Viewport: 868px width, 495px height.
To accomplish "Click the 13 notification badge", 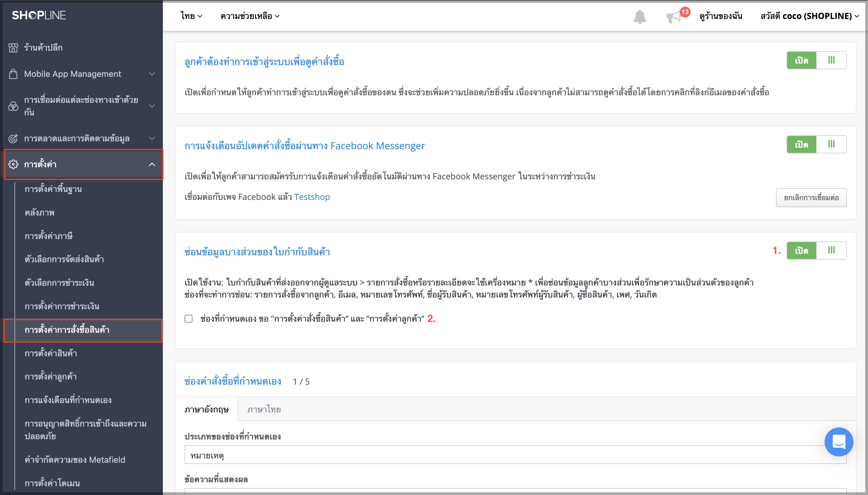I will coord(685,12).
